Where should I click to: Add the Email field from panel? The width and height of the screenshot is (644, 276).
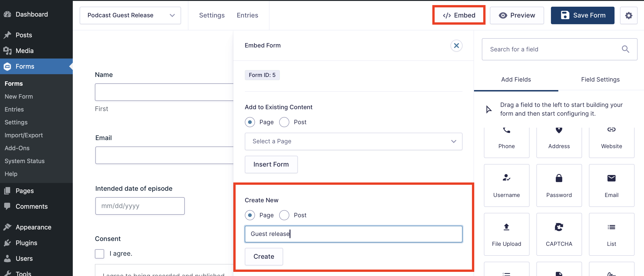(x=612, y=185)
